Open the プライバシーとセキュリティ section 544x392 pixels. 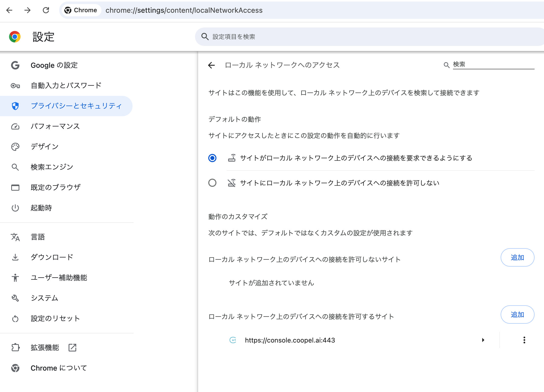coord(76,106)
